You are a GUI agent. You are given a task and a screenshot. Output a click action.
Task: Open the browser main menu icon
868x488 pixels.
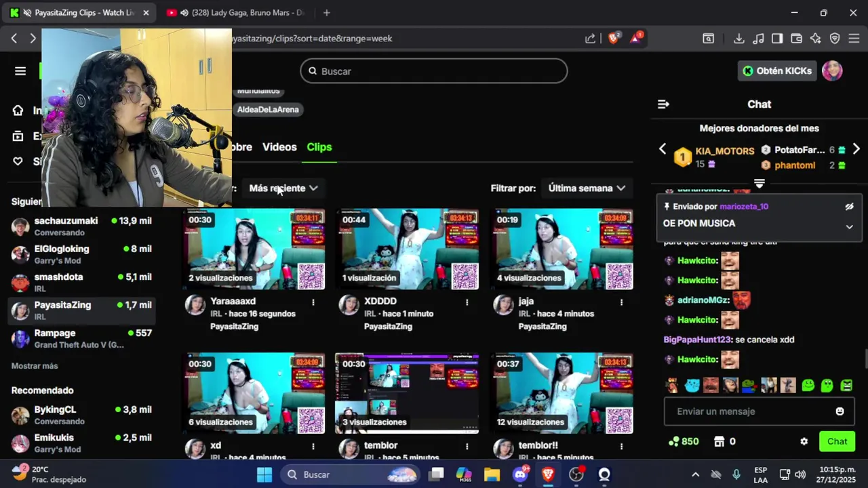(854, 39)
